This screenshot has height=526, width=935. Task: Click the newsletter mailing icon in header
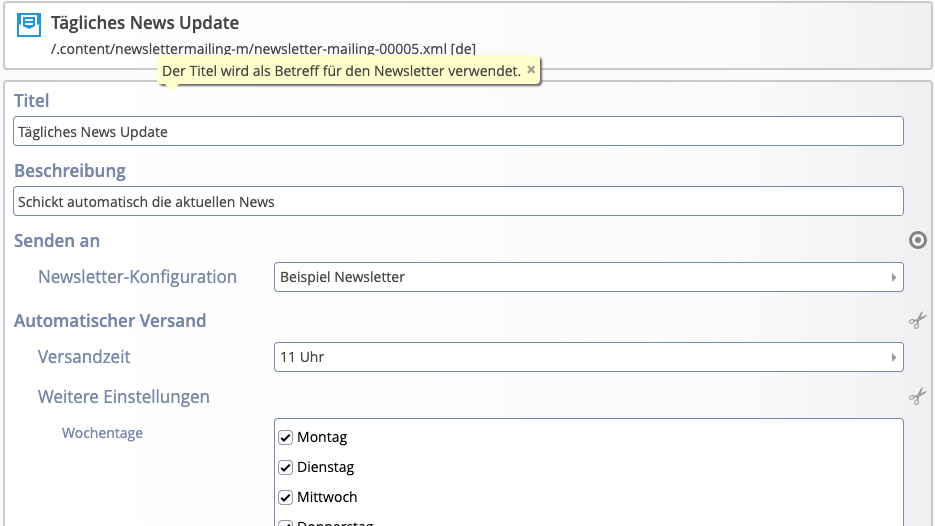point(31,23)
